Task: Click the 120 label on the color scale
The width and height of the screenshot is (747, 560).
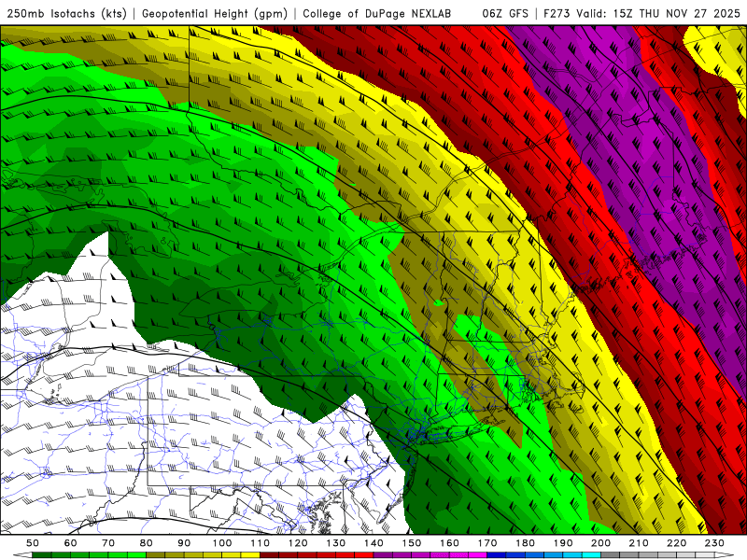Action: 298,543
